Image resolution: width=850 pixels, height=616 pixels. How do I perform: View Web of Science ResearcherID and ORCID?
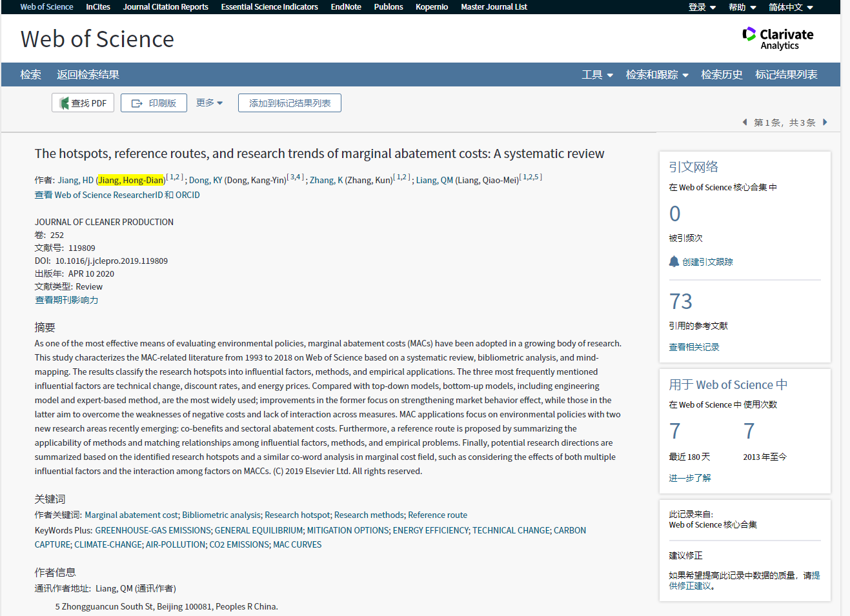point(117,195)
